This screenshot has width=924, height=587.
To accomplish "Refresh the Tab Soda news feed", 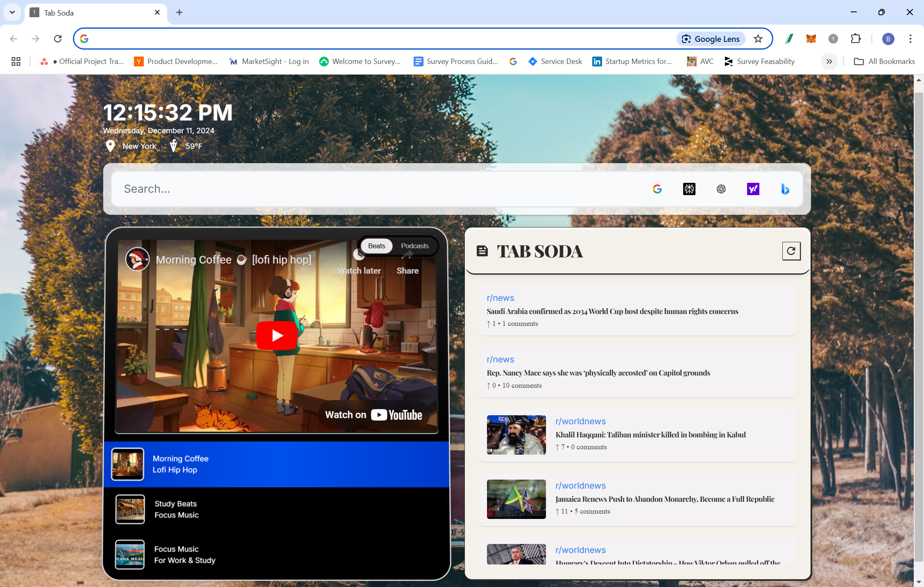I will tap(791, 251).
